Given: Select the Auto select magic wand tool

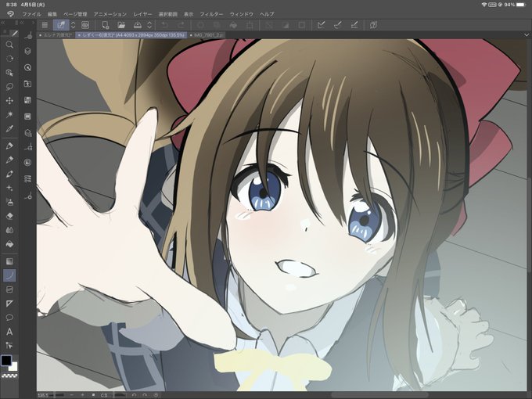Looking at the screenshot, I should 9,115.
